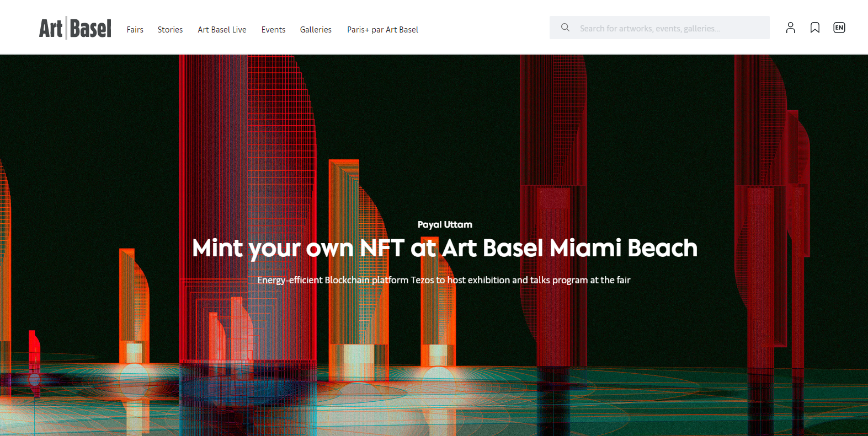Open the Fairs menu
Image resolution: width=868 pixels, height=436 pixels.
click(135, 30)
